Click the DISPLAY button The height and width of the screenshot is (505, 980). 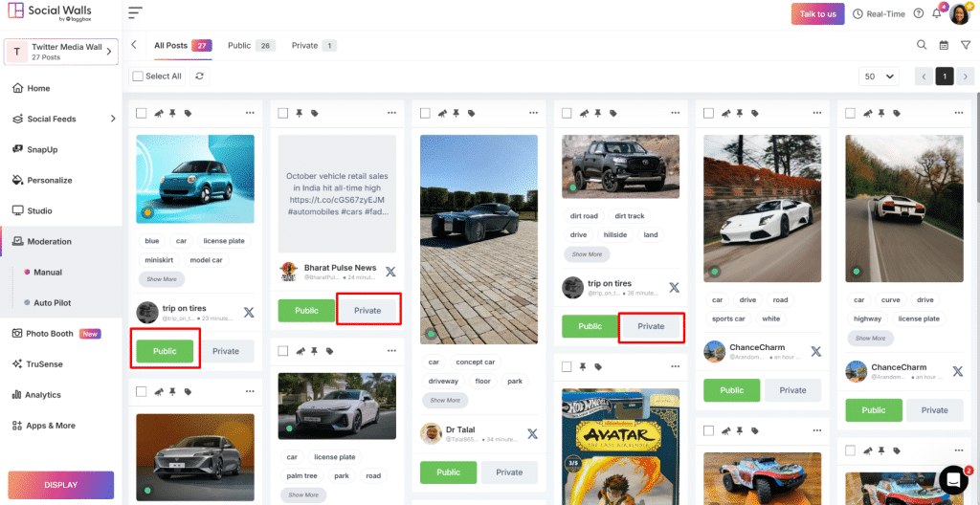[x=61, y=485]
